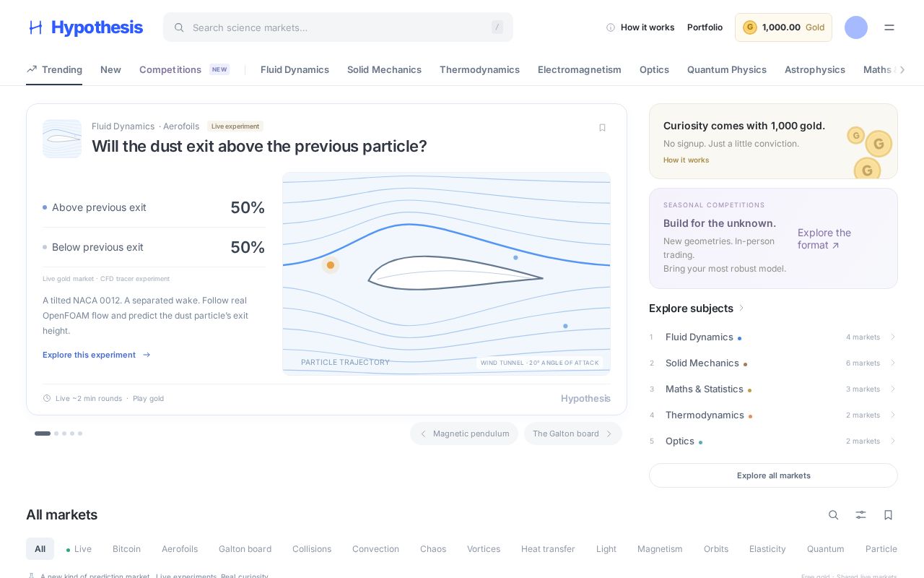This screenshot has height=578, width=924.
Task: Open the Solid Mechanics subject row chevron
Action: [x=892, y=363]
